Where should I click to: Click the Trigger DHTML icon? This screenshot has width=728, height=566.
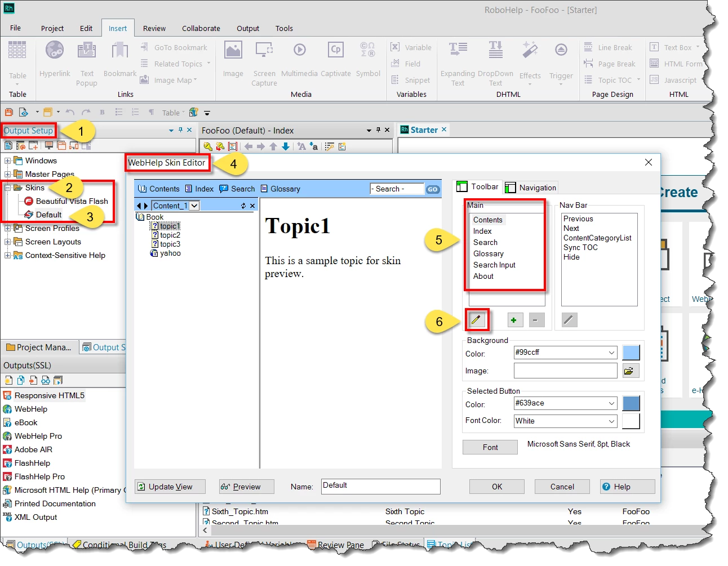click(x=561, y=63)
